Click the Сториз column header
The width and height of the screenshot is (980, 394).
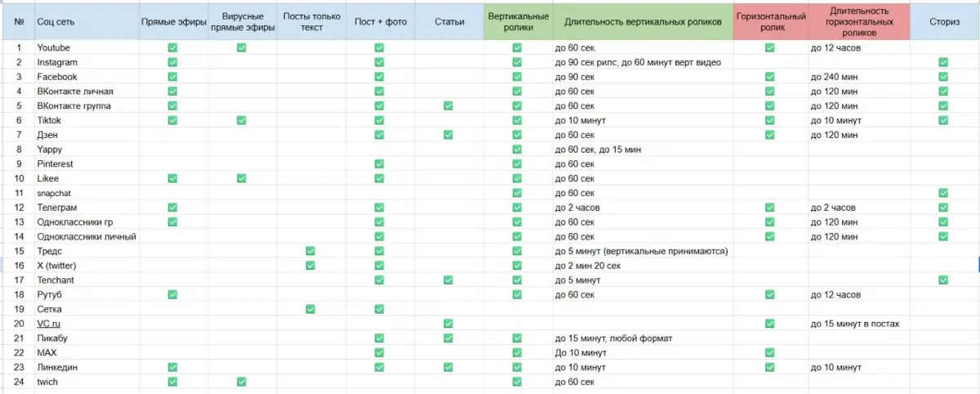944,22
